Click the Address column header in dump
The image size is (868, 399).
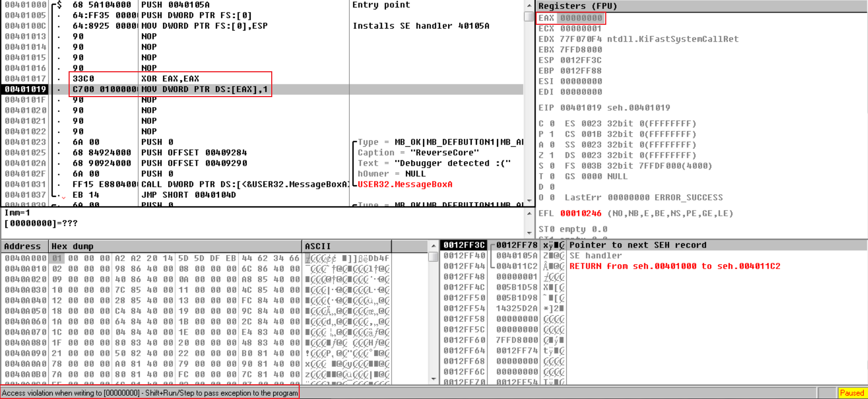point(24,246)
